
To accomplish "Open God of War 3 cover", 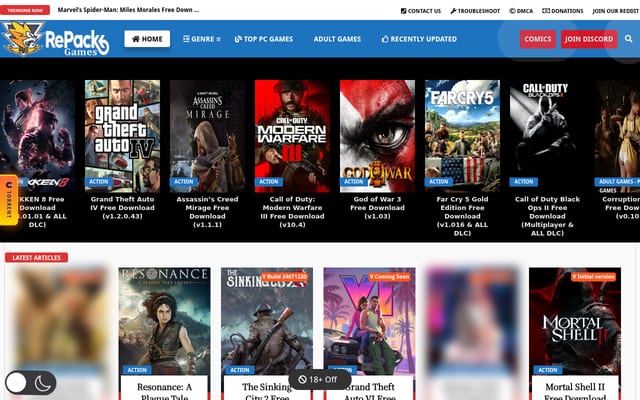I will (x=378, y=136).
